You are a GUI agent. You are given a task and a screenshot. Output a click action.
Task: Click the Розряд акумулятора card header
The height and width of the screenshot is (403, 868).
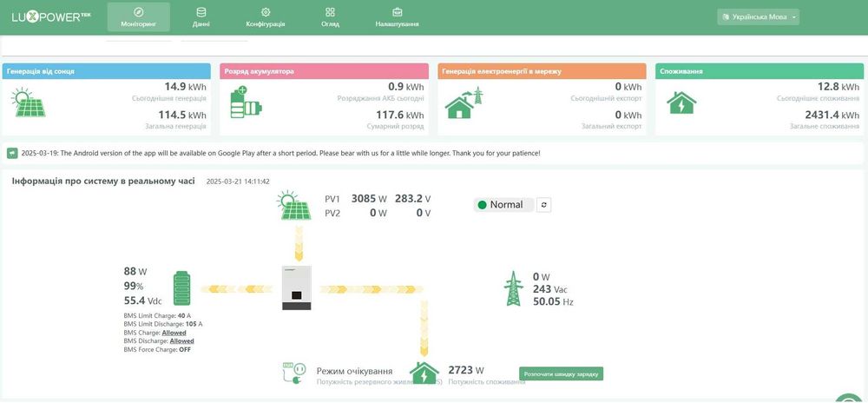324,71
